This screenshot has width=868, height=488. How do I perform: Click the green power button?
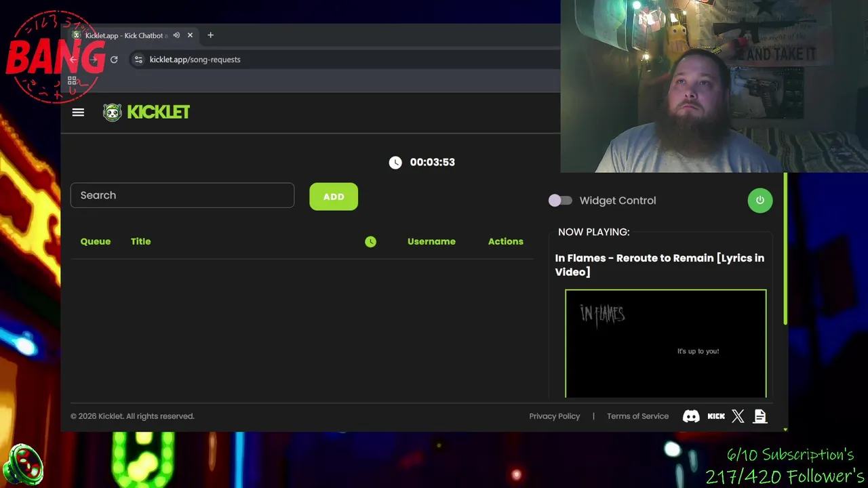[760, 201]
